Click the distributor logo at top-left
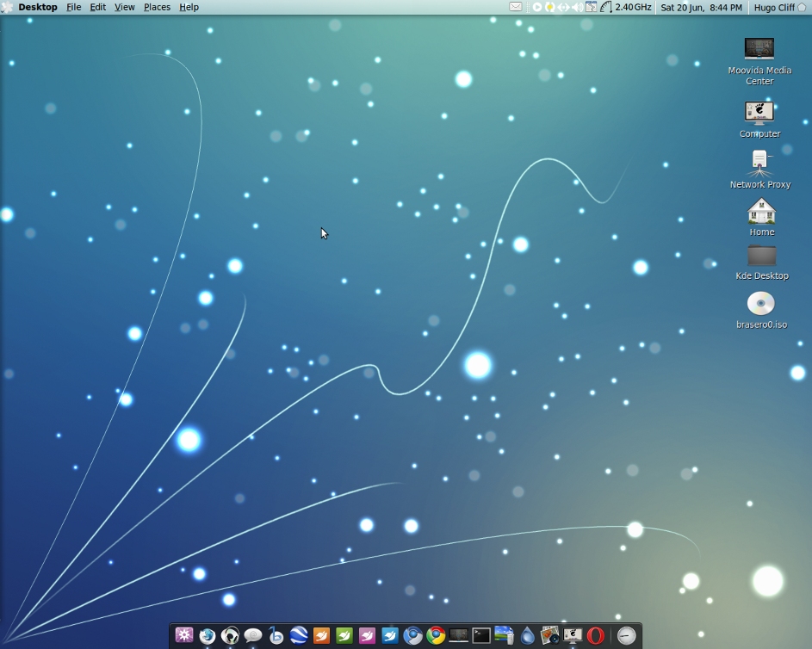Screen dimensions: 812x649 (7, 7)
